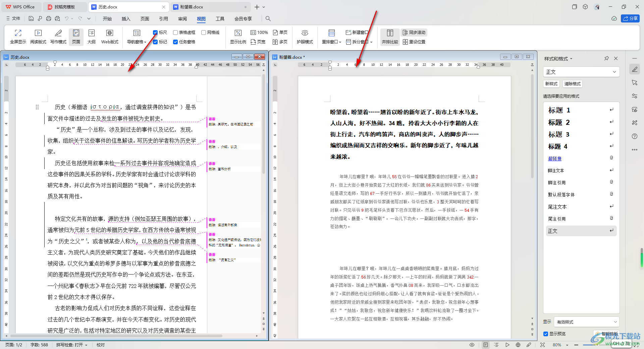Select the page layout view button
This screenshot has width=644, height=349.
tap(76, 37)
